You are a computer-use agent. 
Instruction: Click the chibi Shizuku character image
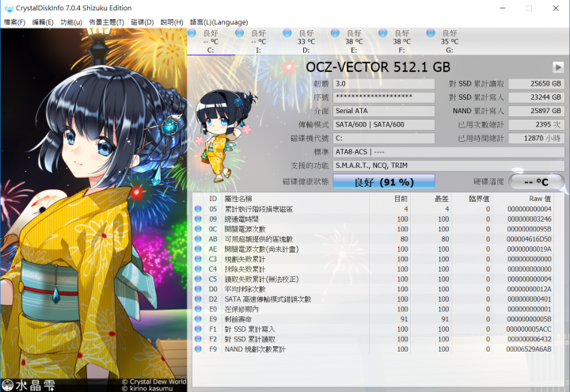coord(226,136)
